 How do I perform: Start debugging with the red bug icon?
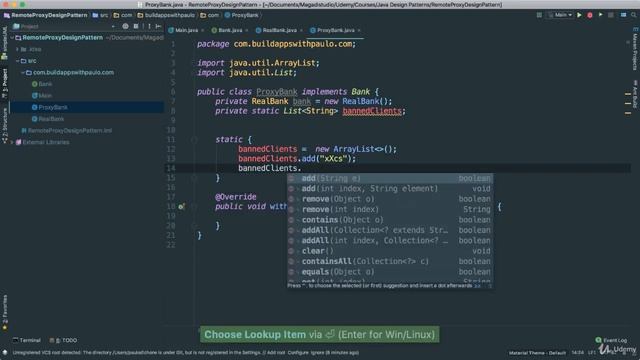click(590, 15)
